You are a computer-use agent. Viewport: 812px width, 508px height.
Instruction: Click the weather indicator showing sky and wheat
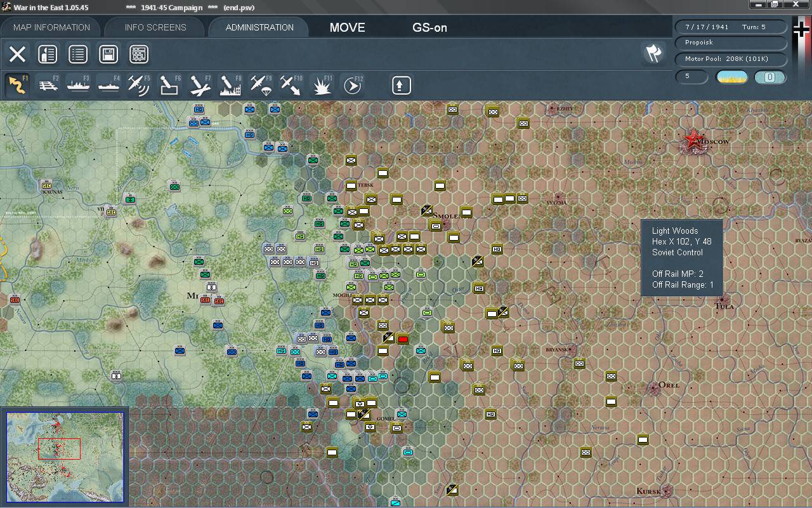[x=732, y=77]
